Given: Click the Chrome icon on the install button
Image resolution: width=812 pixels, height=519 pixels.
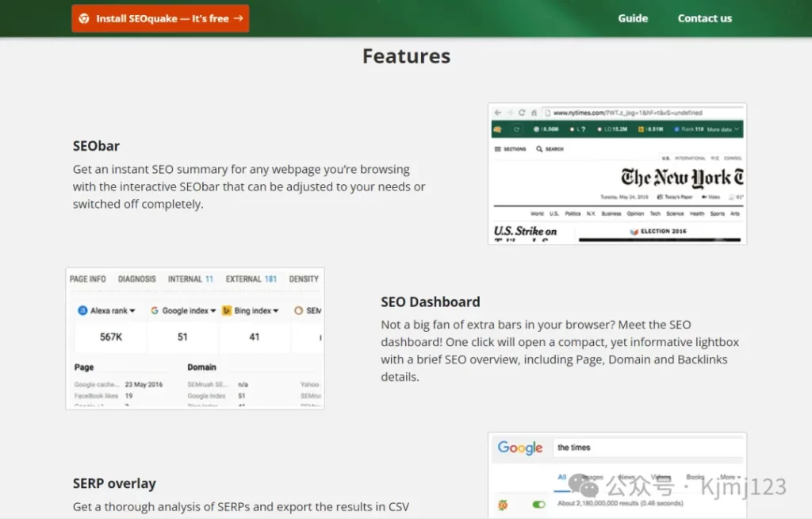Looking at the screenshot, I should [84, 19].
